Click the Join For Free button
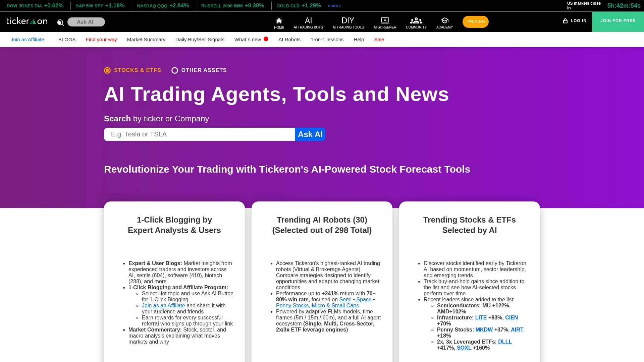Image resolution: width=644 pixels, height=362 pixels. (x=618, y=22)
